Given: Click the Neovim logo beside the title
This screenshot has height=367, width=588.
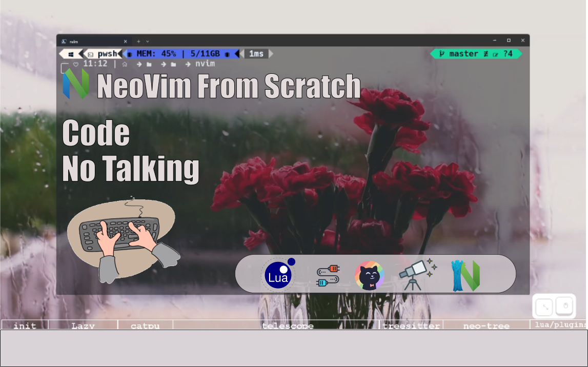Looking at the screenshot, I should pyautogui.click(x=76, y=84).
